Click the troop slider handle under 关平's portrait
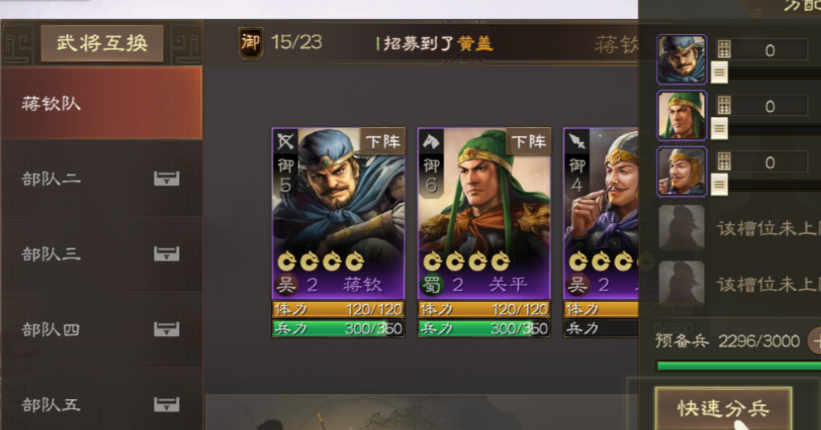This screenshot has width=821, height=430. click(x=719, y=128)
